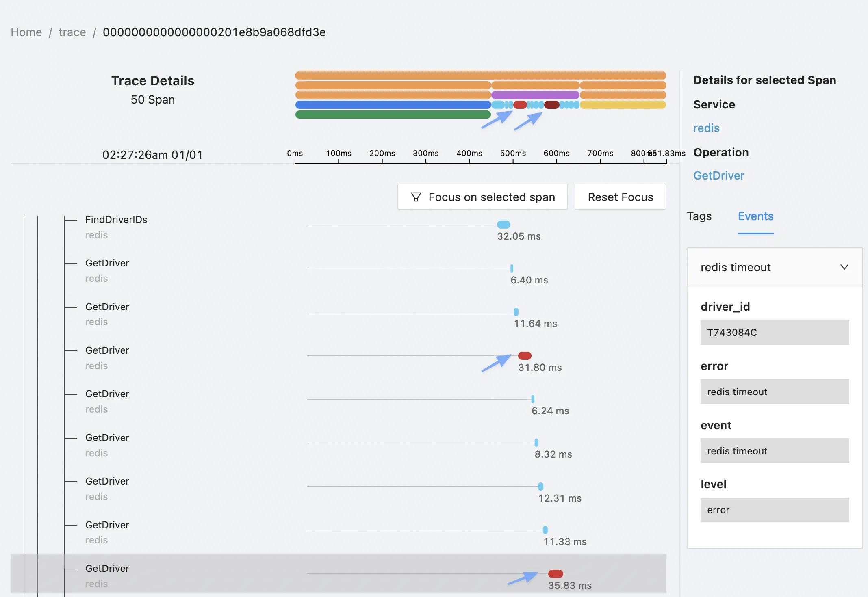Image resolution: width=868 pixels, height=597 pixels.
Task: Click the 700ms tick on the time axis
Action: tap(600, 154)
